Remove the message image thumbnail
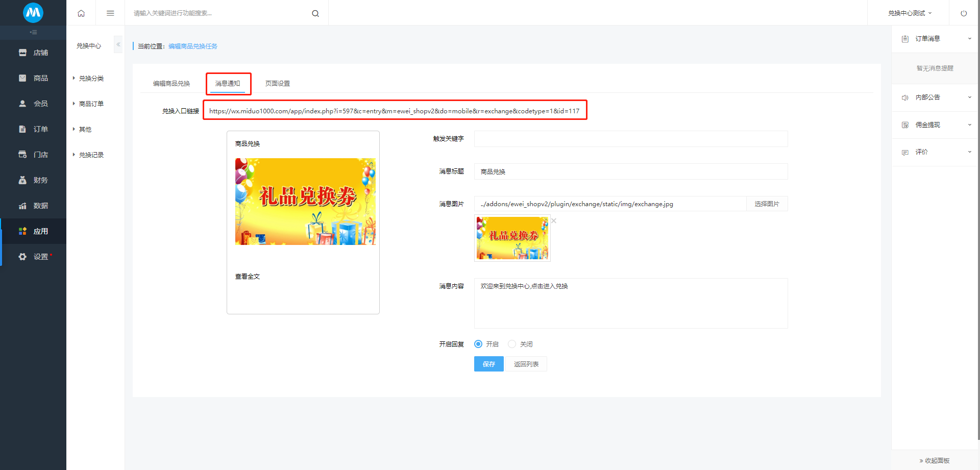 [554, 220]
